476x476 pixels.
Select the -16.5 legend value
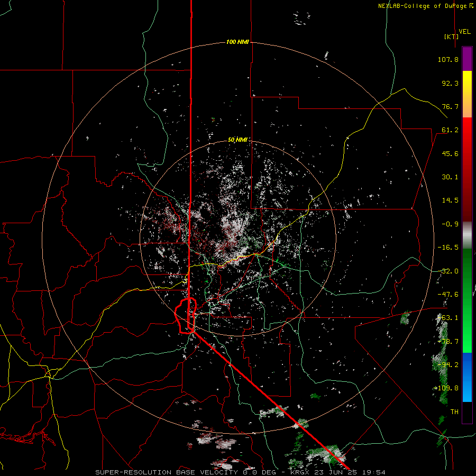click(448, 248)
